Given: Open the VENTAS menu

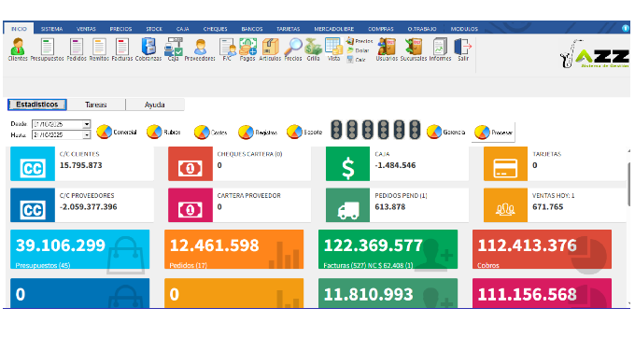Looking at the screenshot, I should point(86,29).
